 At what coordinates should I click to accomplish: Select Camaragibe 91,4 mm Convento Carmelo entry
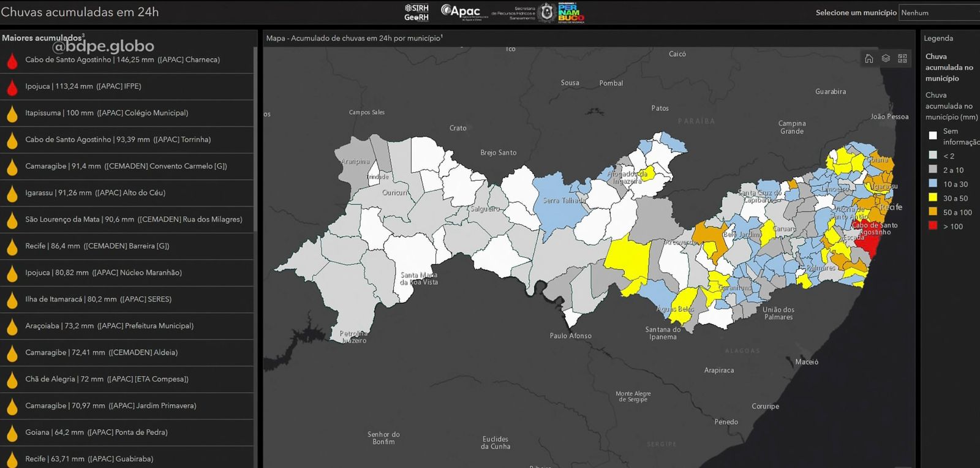[x=126, y=166]
